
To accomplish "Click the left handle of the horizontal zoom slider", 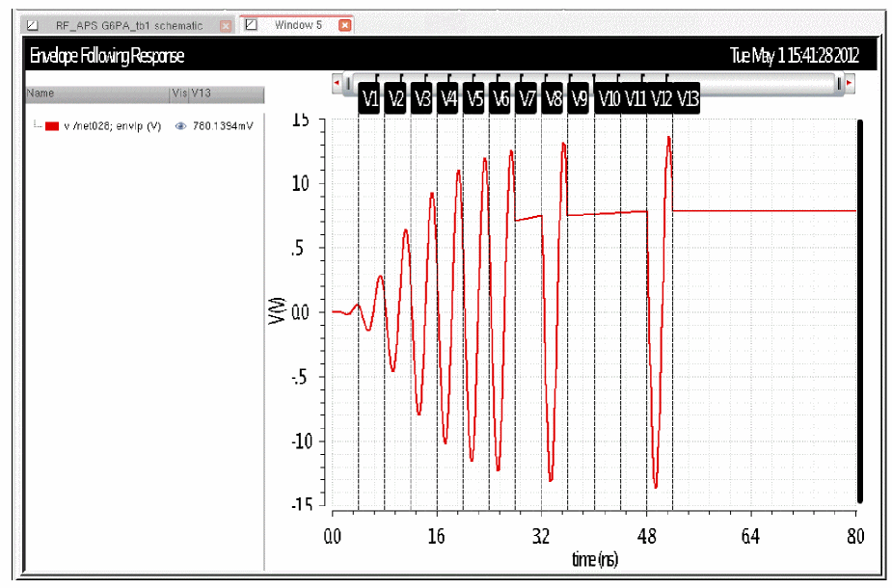I will point(348,84).
